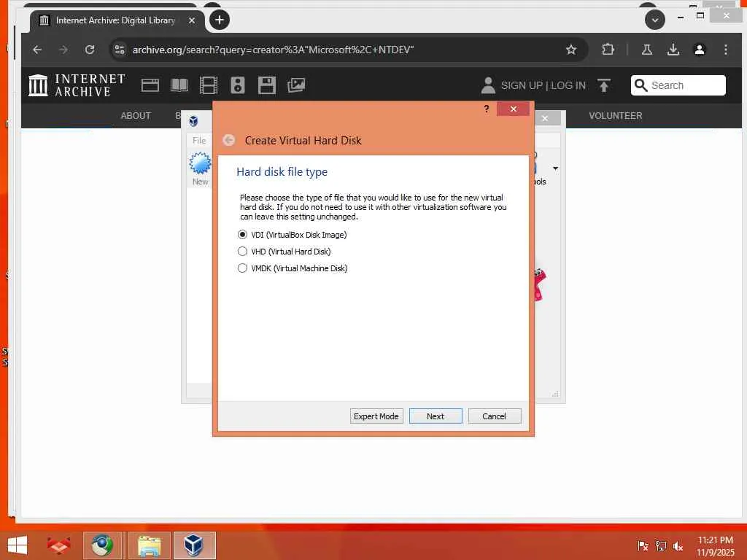This screenshot has height=560, width=747.
Task: Go forward in the browser
Action: [63, 50]
